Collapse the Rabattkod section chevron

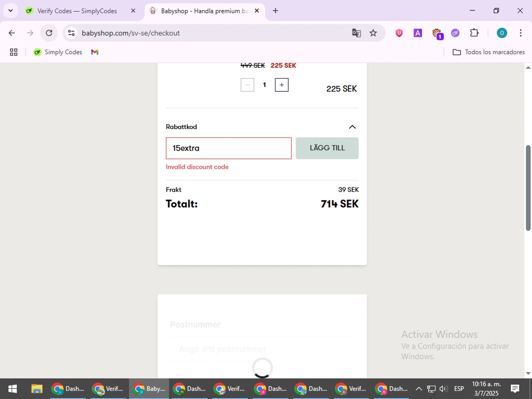point(352,127)
